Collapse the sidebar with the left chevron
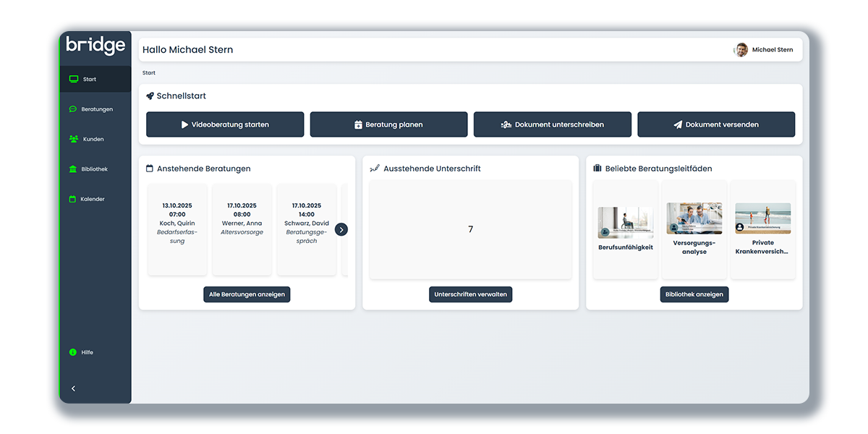The image size is (868, 434). 73,388
